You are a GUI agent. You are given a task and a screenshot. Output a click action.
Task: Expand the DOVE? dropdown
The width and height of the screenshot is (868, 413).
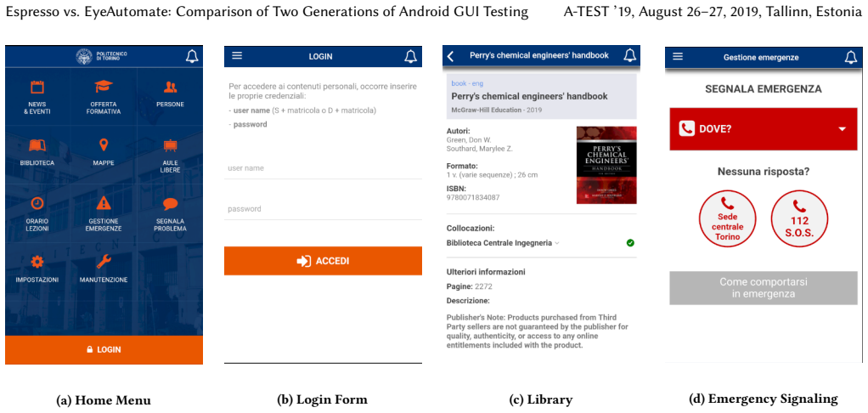764,128
